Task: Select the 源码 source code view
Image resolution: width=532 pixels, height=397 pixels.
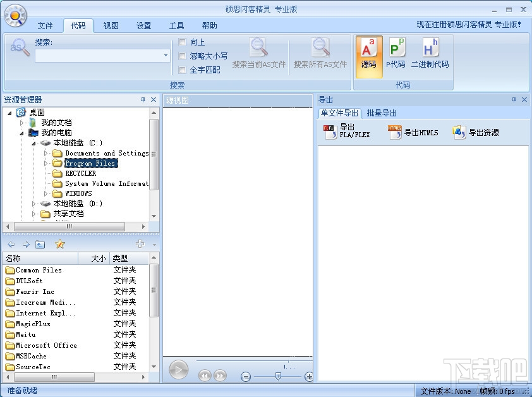Action: click(369, 56)
